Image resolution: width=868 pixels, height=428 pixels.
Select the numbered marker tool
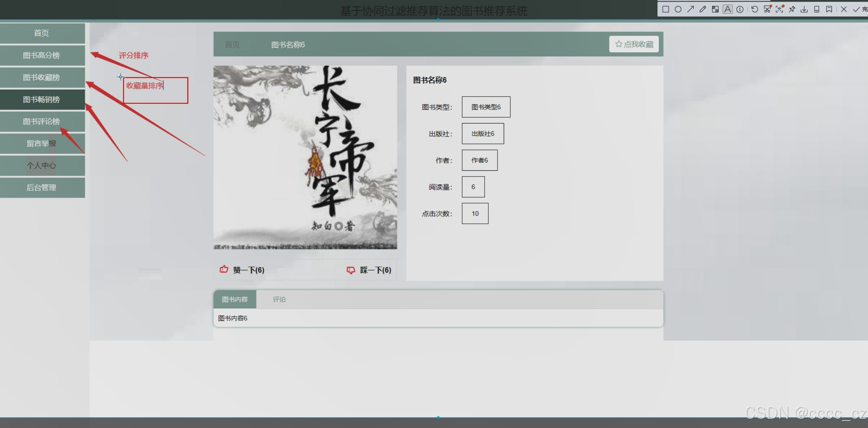(740, 9)
